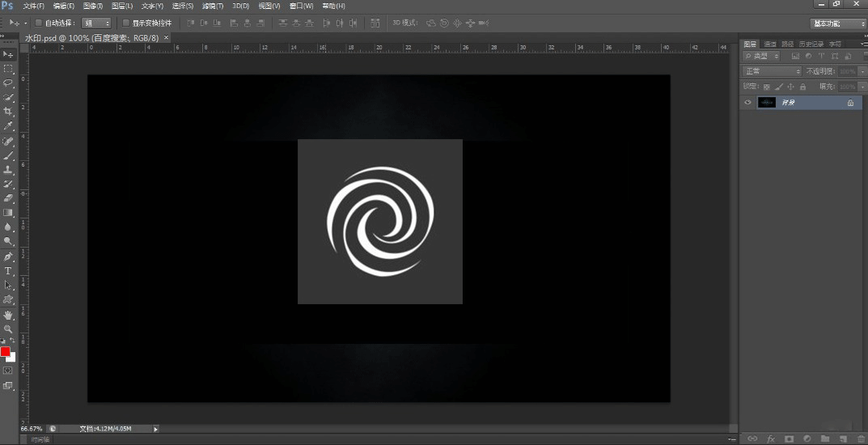Toggle lock transparent pixels
868x445 pixels.
pyautogui.click(x=767, y=87)
